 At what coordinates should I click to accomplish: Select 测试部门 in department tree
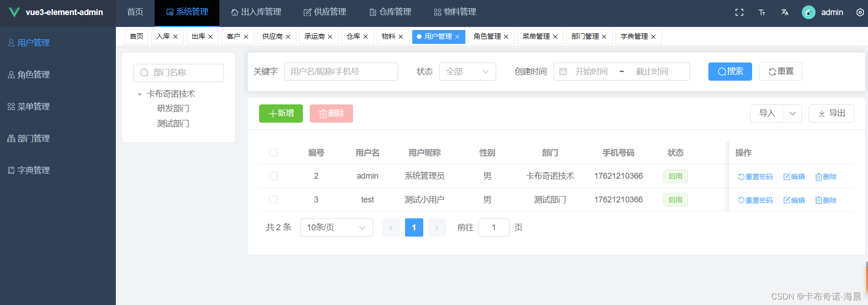[x=173, y=124]
